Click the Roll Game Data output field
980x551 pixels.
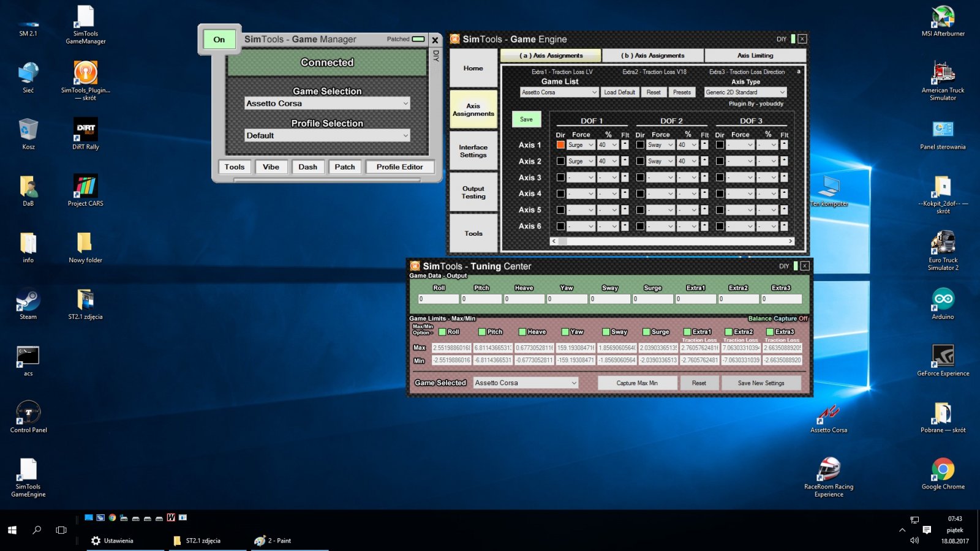click(x=439, y=299)
